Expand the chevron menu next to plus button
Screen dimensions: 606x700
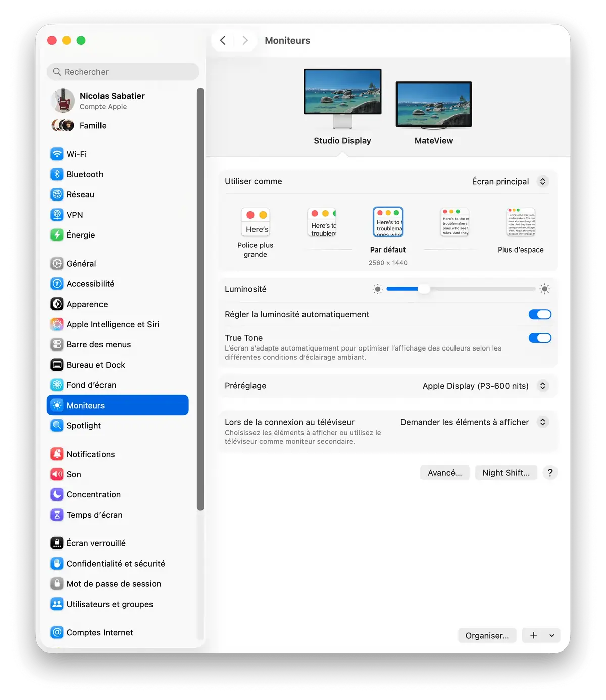[552, 635]
